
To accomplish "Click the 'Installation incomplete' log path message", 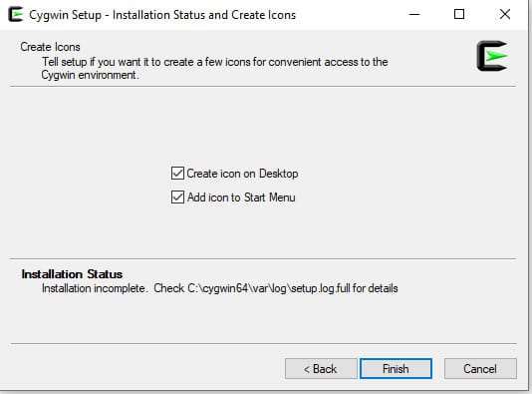I will pos(220,288).
